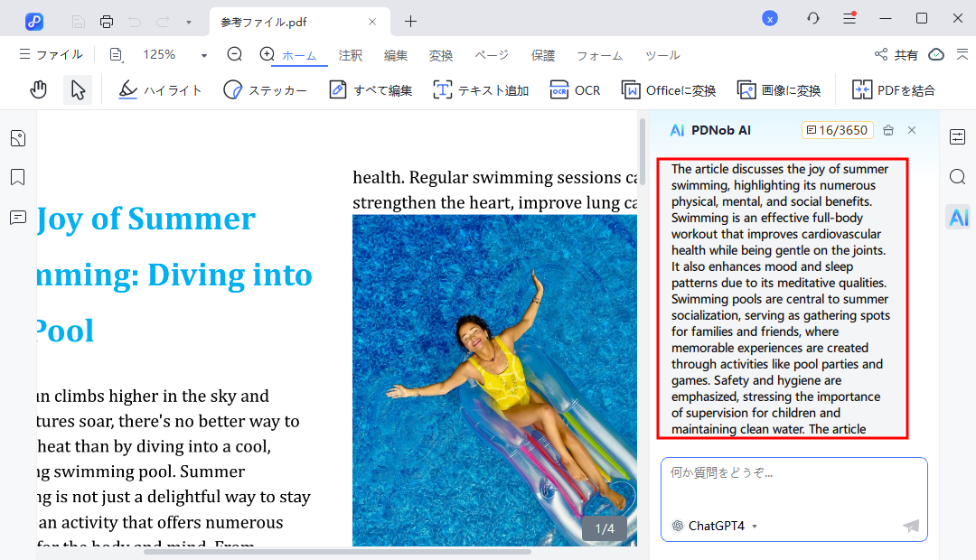Click the zoom out magnifier icon

click(235, 54)
